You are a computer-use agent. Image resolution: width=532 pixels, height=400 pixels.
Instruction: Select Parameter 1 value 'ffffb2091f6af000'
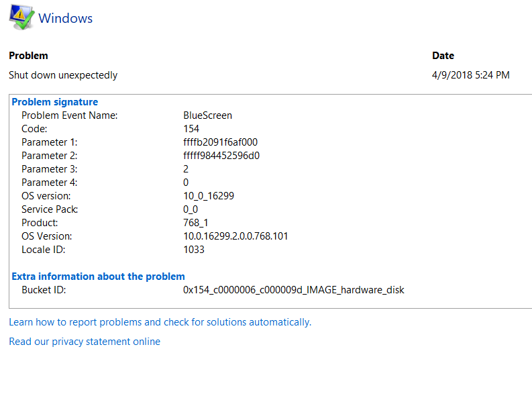point(221,142)
